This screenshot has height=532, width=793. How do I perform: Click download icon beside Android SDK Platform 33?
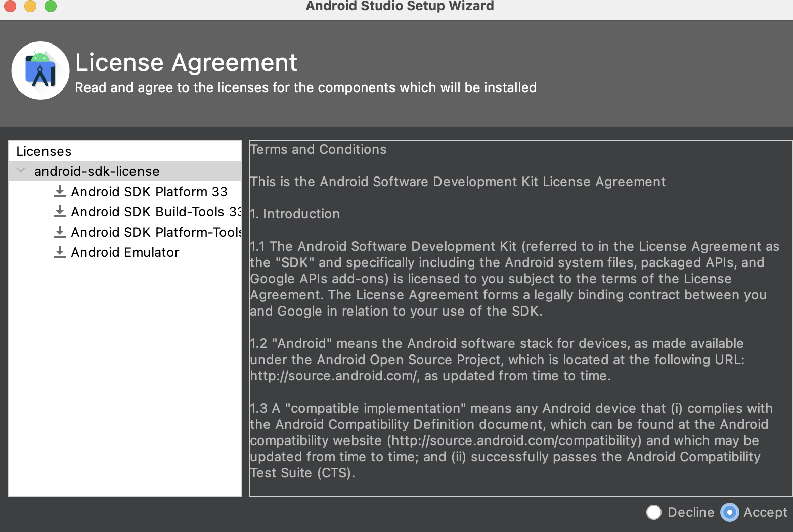pos(60,191)
